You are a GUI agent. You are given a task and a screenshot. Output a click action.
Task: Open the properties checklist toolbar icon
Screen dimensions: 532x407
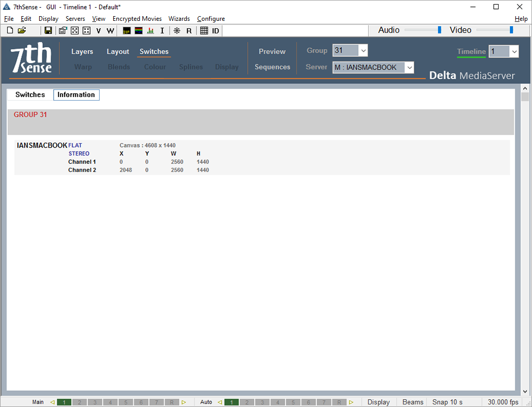click(x=63, y=31)
